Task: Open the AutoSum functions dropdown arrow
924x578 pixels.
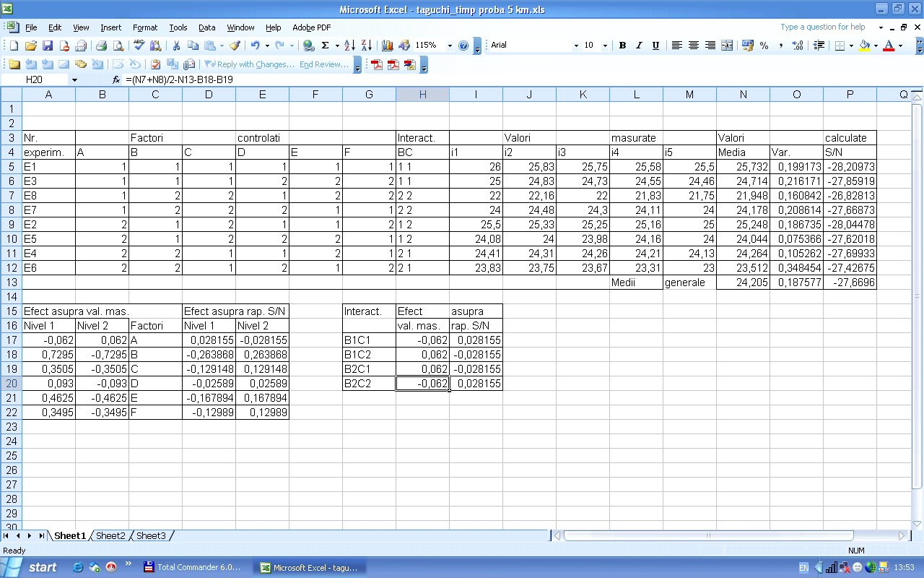Action: 337,46
